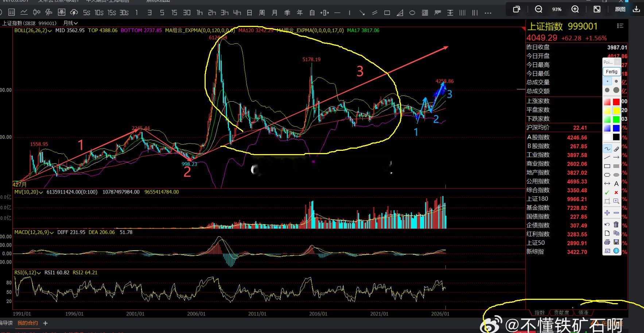Select the smallest pen size dot
Viewport: 644px width, 333px height.
607,81
